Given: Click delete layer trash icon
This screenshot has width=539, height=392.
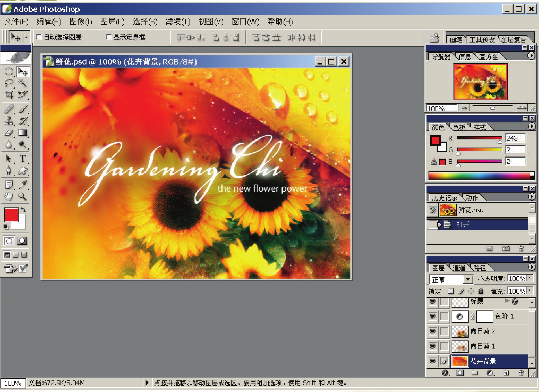Looking at the screenshot, I should click(x=521, y=373).
